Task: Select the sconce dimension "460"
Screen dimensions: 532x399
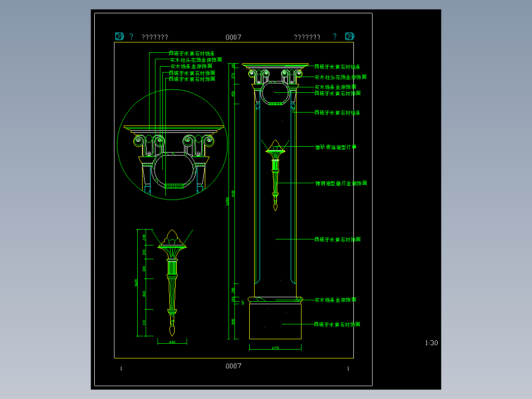Action: click(x=144, y=294)
